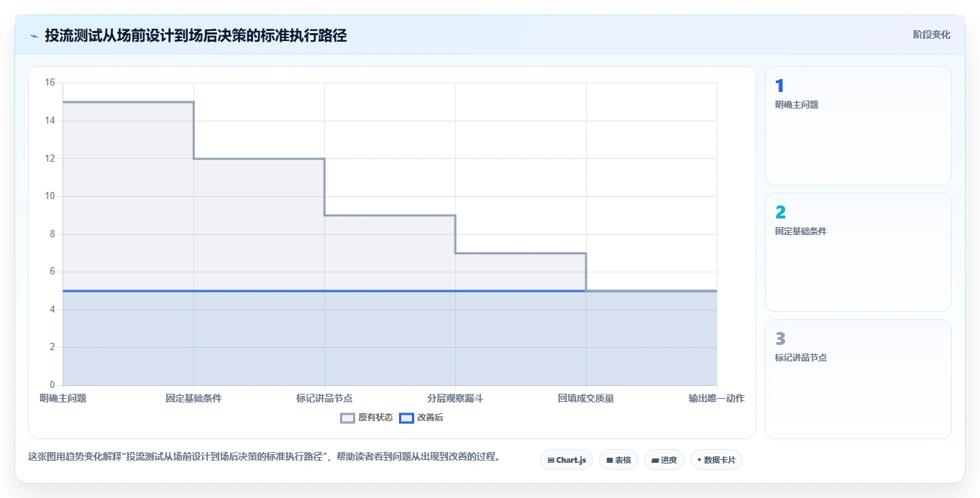This screenshot has width=980, height=498.
Task: Open step card 1 明确主问题
Action: click(858, 126)
